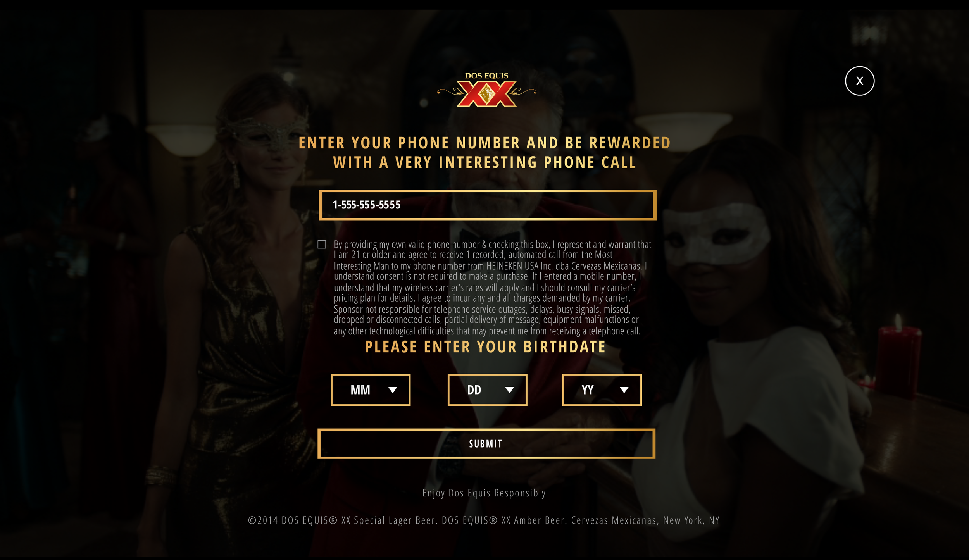969x560 pixels.
Task: Open the DD day dropdown
Action: (487, 390)
